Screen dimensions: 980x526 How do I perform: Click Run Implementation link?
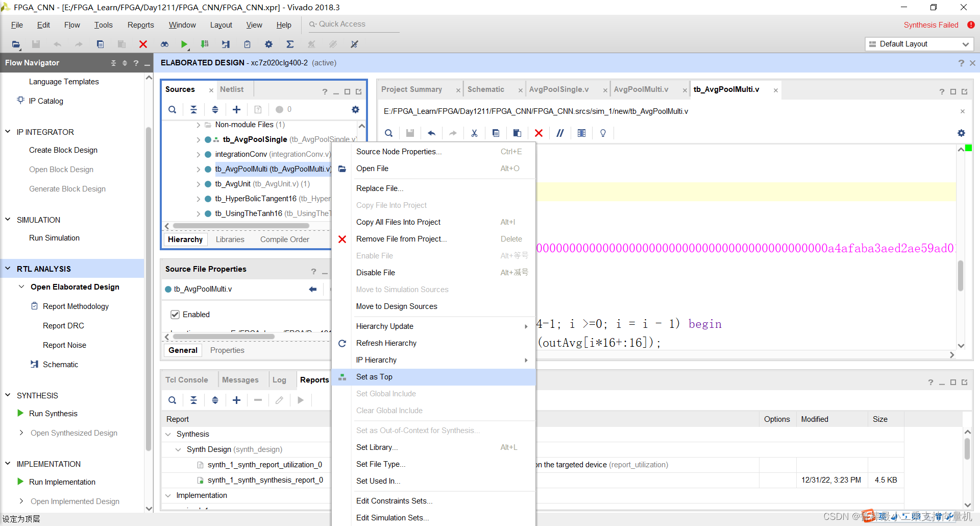pos(62,482)
